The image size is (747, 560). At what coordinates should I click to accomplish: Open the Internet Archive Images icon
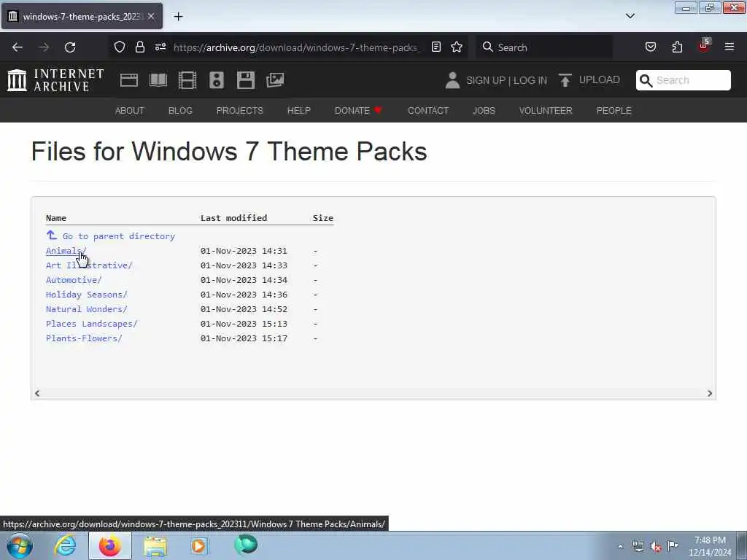point(275,80)
